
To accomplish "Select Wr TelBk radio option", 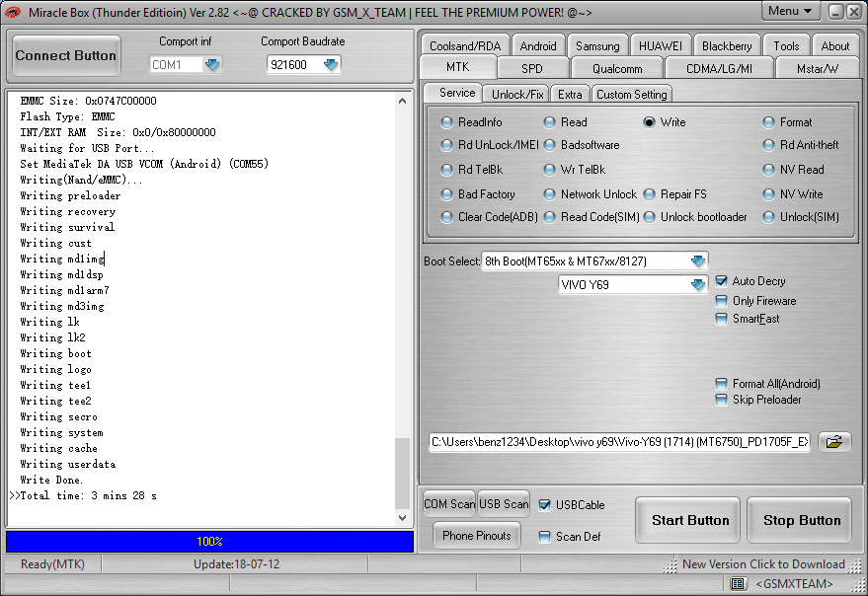I will [549, 170].
